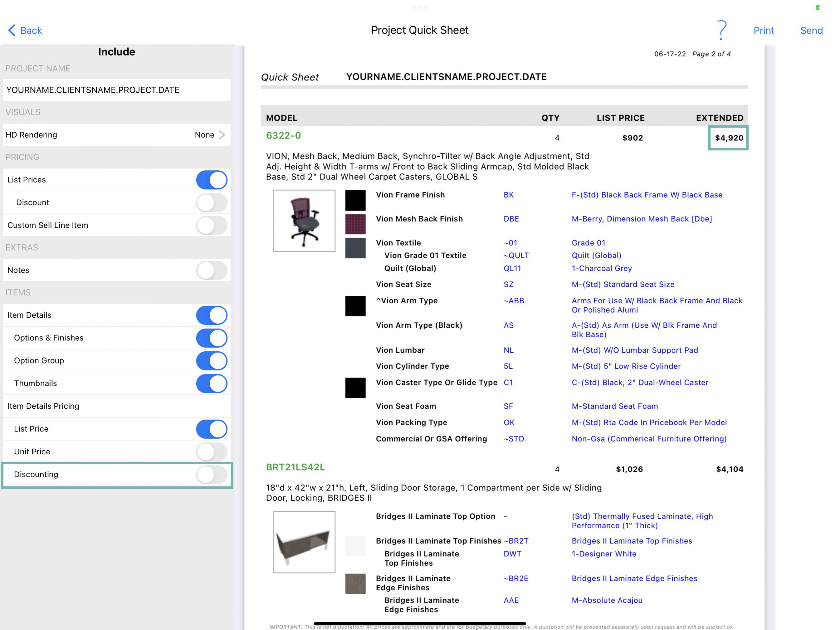
Task: Click the QL11 quilt code
Action: point(512,268)
